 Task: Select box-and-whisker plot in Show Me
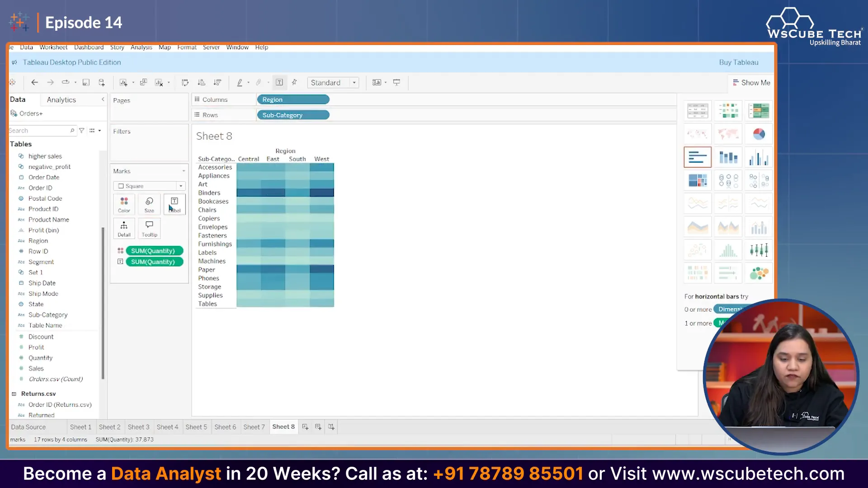759,250
